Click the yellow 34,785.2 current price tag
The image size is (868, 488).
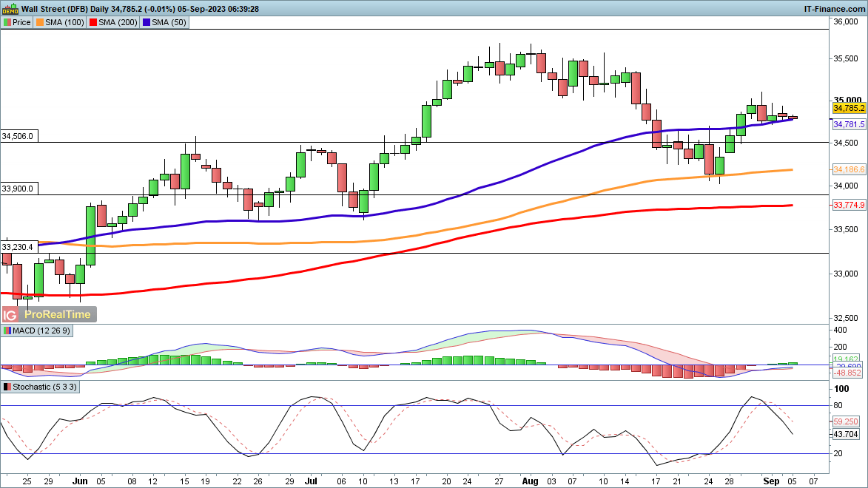849,109
